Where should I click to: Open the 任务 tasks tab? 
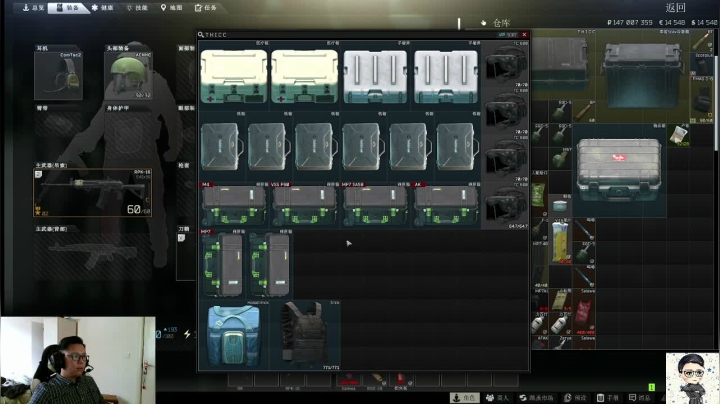206,8
